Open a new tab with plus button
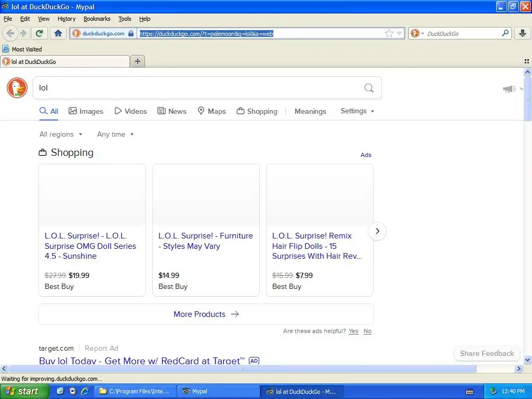The width and height of the screenshot is (532, 399). coord(137,61)
